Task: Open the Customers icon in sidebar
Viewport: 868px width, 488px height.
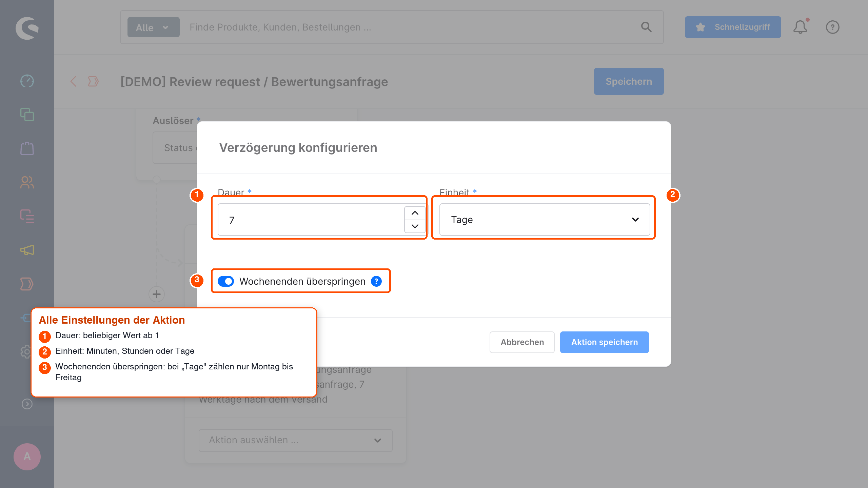Action: point(27,182)
